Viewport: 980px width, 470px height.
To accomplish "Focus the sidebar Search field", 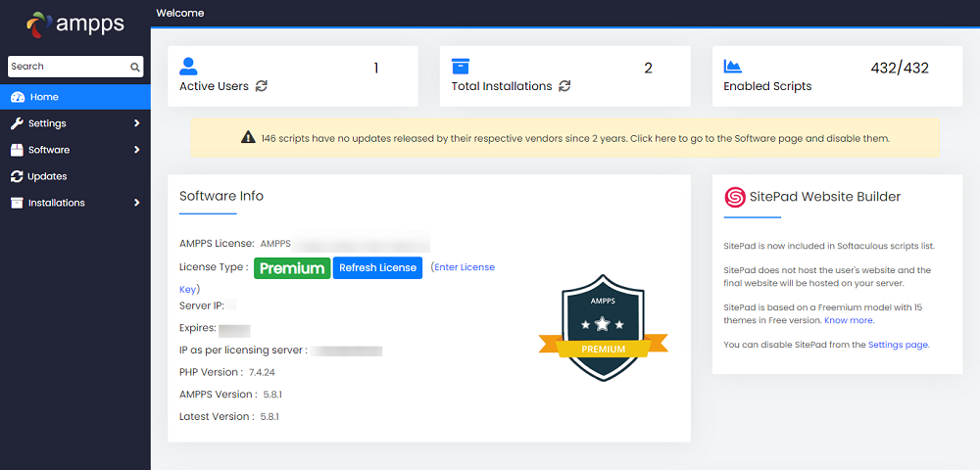I will click(x=75, y=67).
